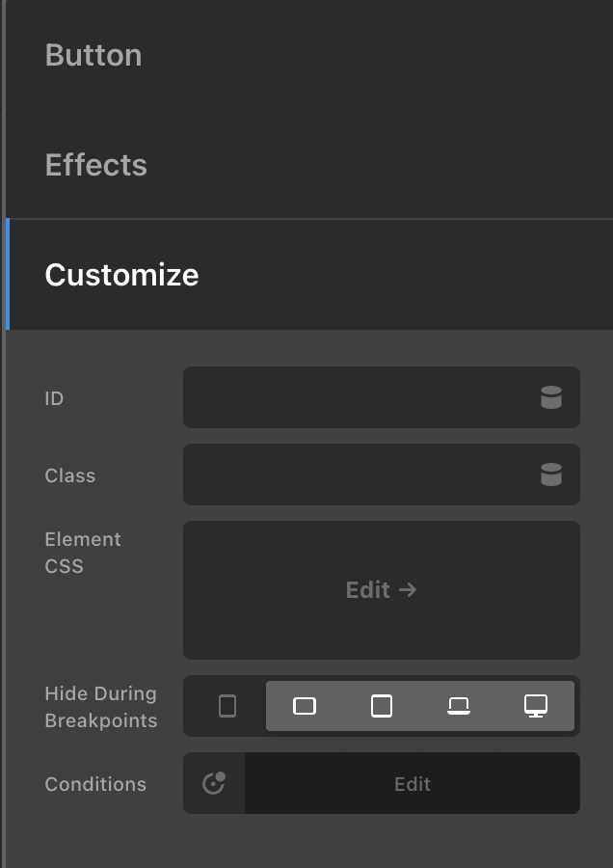Toggle hide on landscape tablet breakpoint
Viewport: 613px width, 868px height.
click(x=305, y=706)
